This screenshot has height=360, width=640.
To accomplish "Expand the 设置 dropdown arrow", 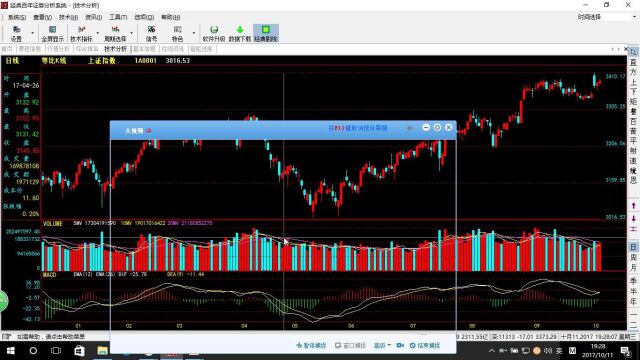I will point(32,33).
